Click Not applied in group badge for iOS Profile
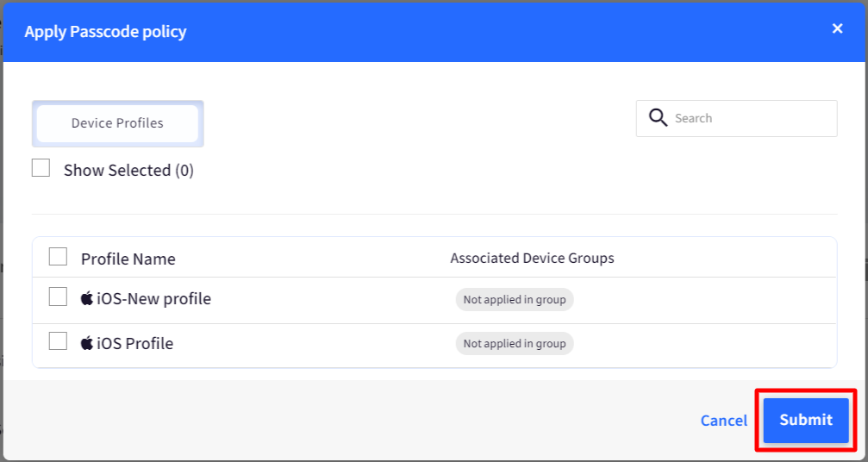 tap(515, 344)
